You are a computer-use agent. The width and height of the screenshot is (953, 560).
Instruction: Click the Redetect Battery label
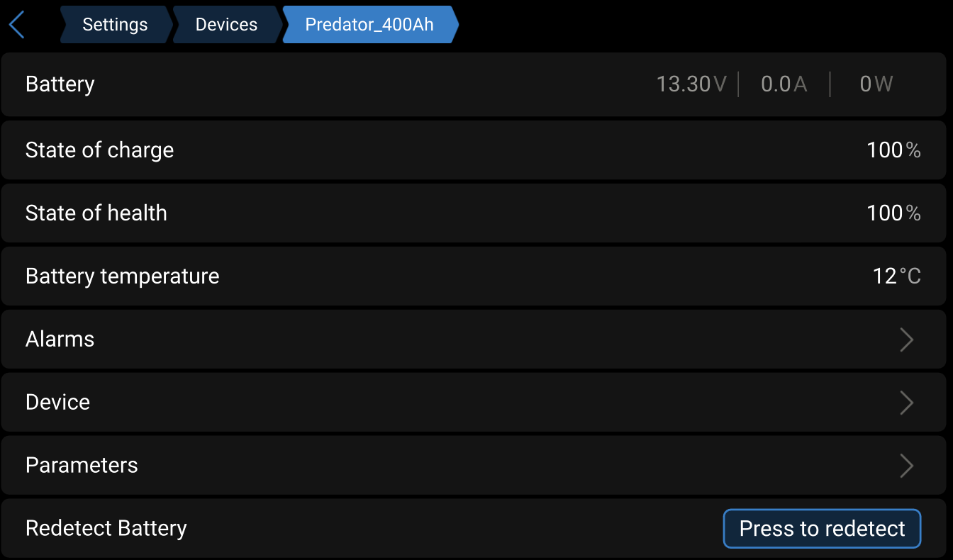click(x=106, y=529)
